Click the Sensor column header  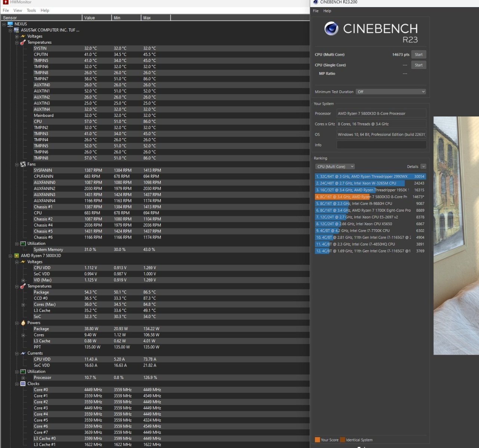41,18
